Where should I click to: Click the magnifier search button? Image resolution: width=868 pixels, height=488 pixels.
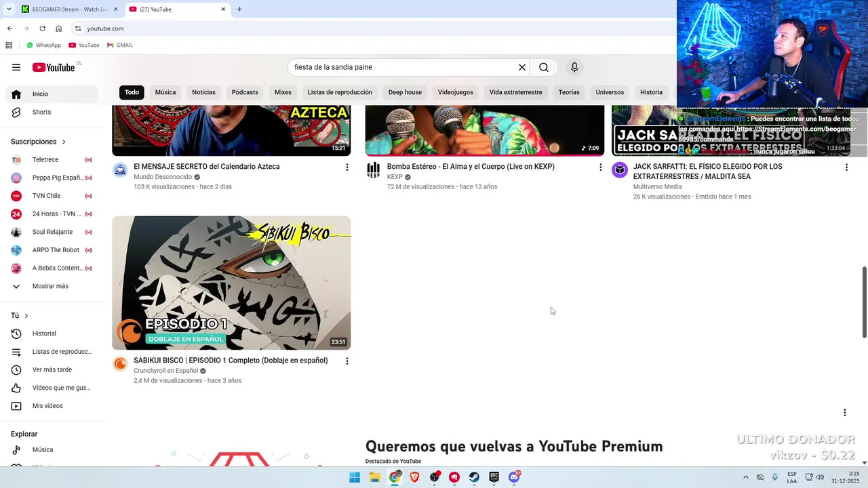(544, 67)
